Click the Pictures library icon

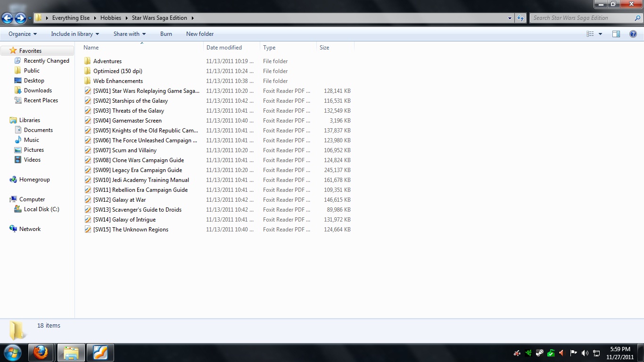(18, 150)
